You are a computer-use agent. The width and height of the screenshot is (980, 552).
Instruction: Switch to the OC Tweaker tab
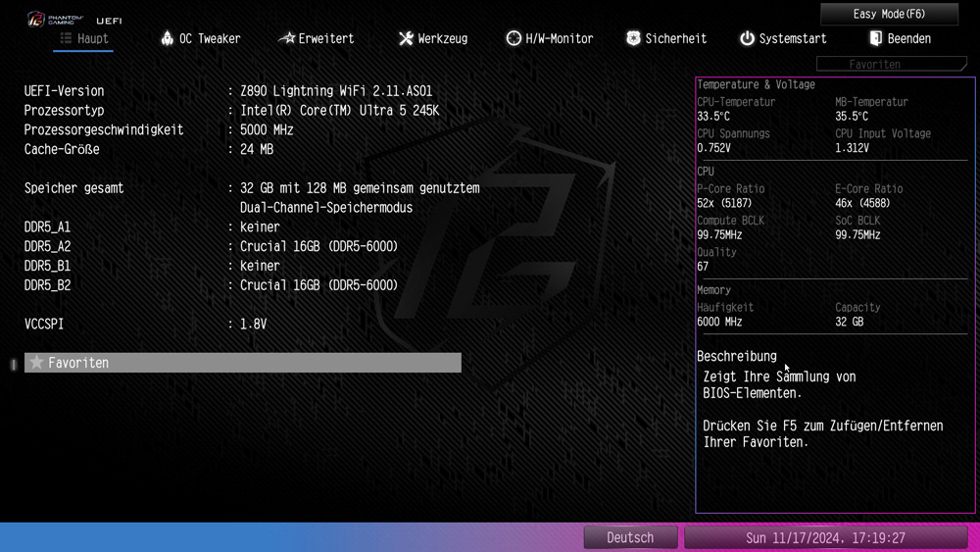pos(201,39)
